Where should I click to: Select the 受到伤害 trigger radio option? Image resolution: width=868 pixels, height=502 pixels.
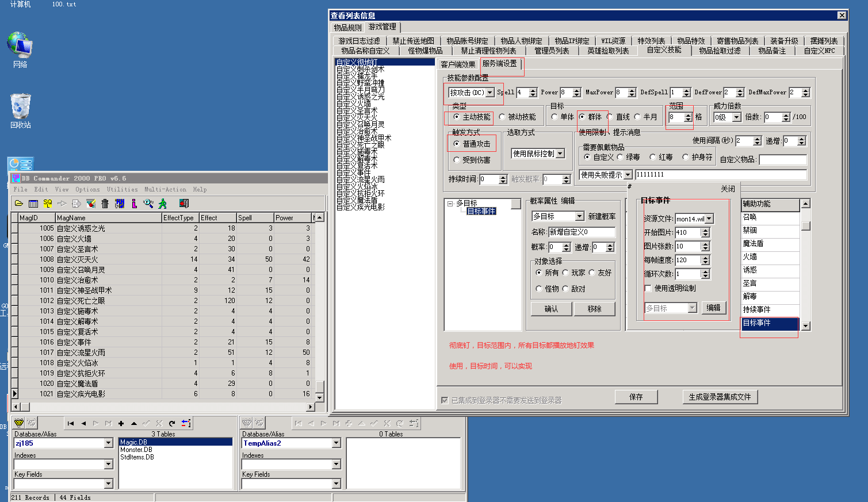click(x=457, y=160)
